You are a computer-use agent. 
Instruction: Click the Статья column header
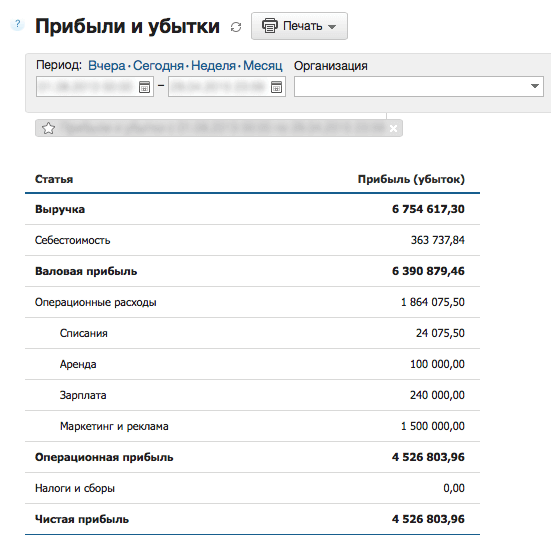tap(54, 179)
